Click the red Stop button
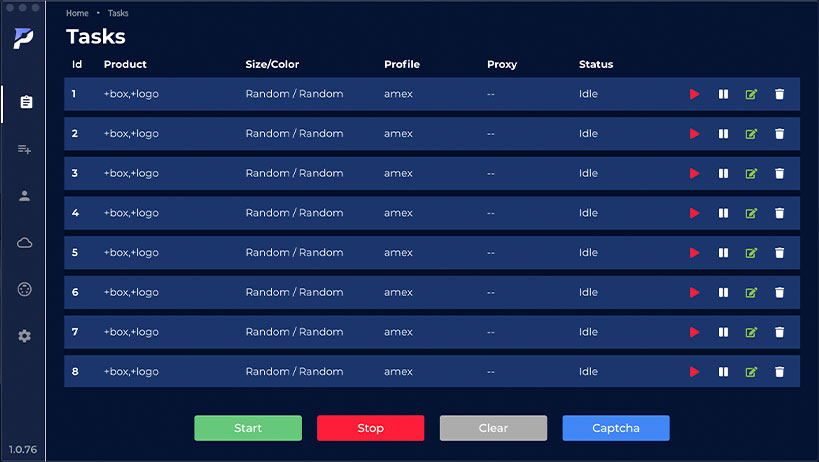Image resolution: width=819 pixels, height=462 pixels. point(371,428)
